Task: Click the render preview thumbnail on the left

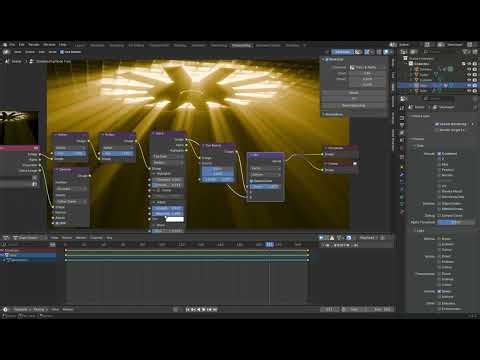Action: (19, 127)
